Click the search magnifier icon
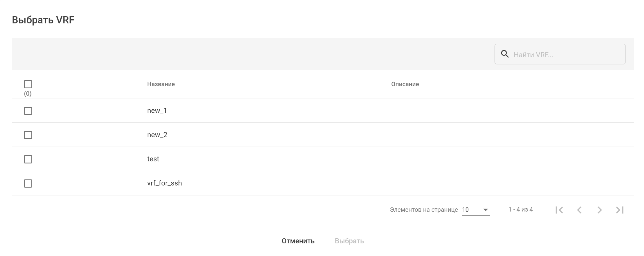Viewport: 644px width, 256px height. (505, 54)
